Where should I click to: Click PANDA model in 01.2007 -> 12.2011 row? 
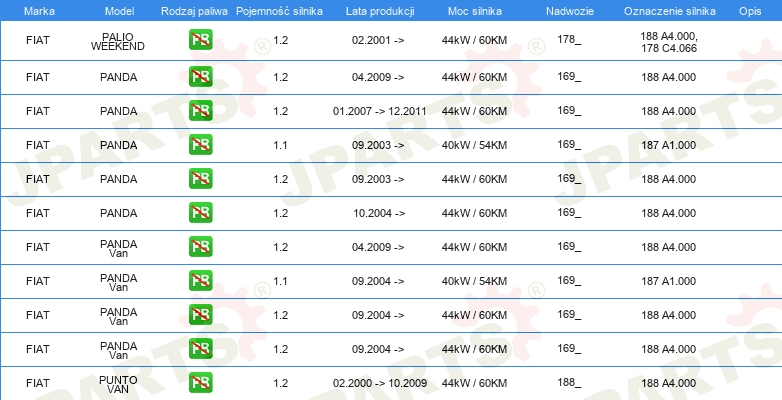[119, 111]
